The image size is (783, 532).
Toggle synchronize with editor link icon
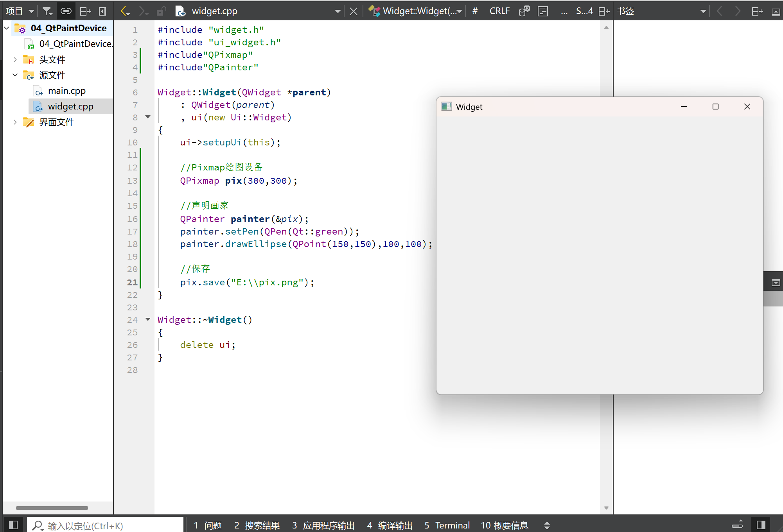click(x=66, y=11)
